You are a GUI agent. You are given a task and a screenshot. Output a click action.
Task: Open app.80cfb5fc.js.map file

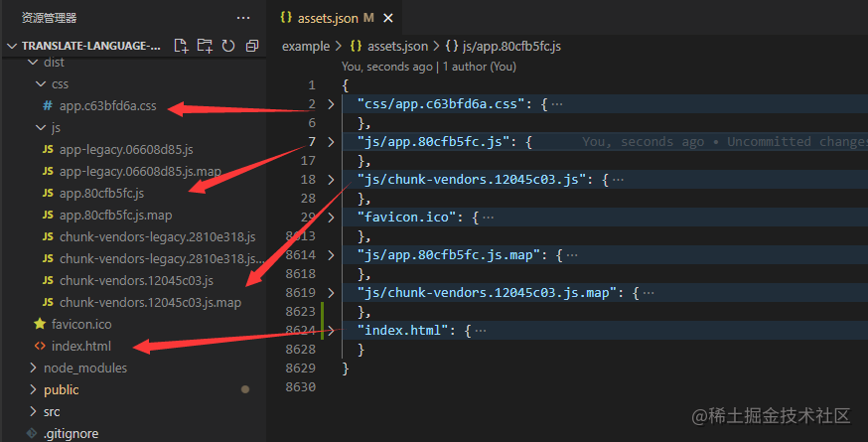115,215
